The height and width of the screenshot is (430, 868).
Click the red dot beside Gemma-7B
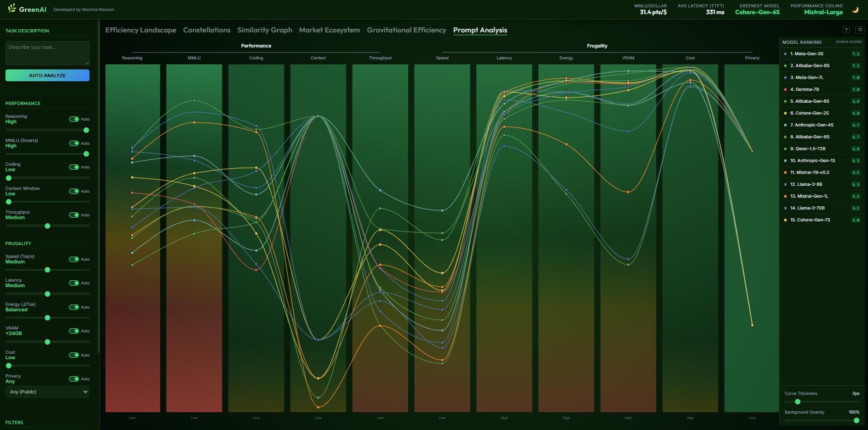[786, 89]
